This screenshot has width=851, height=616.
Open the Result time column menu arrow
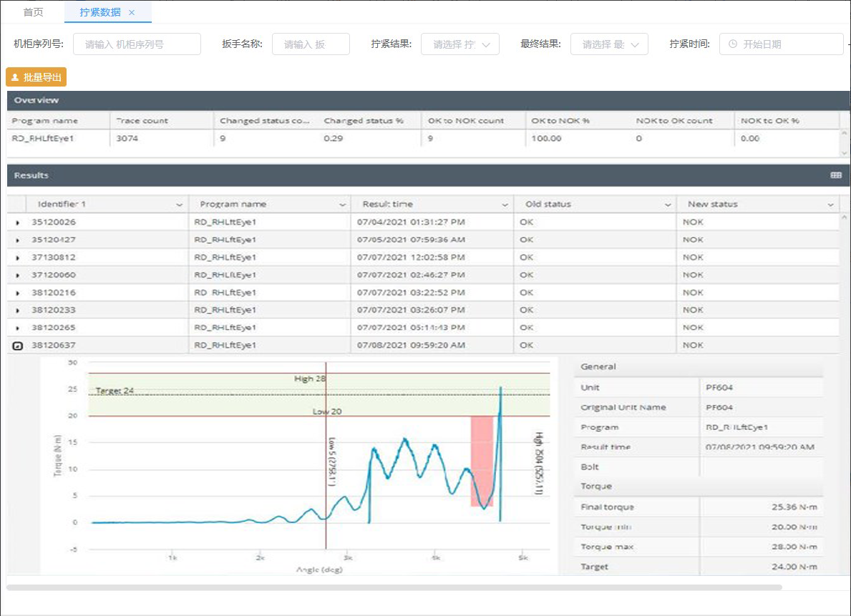pos(505,205)
